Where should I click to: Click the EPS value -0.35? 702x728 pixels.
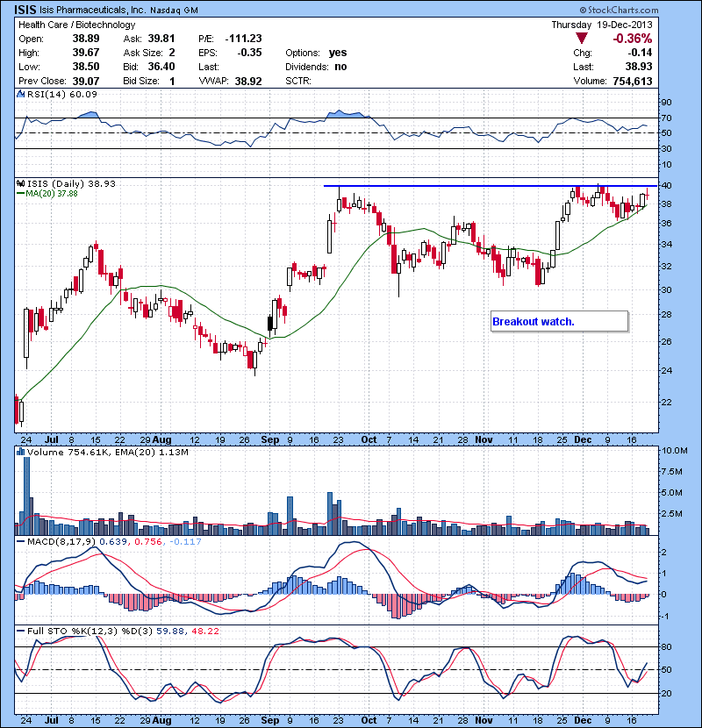(x=249, y=53)
